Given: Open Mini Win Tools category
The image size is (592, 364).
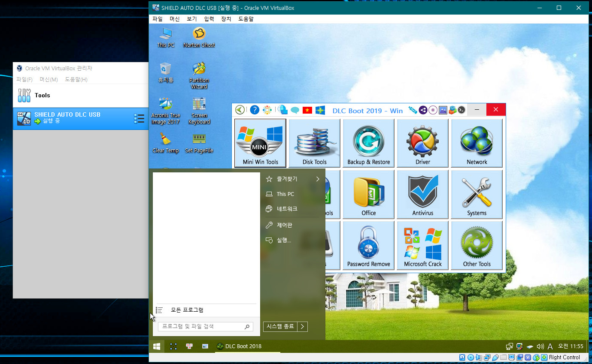Looking at the screenshot, I should click(x=260, y=143).
